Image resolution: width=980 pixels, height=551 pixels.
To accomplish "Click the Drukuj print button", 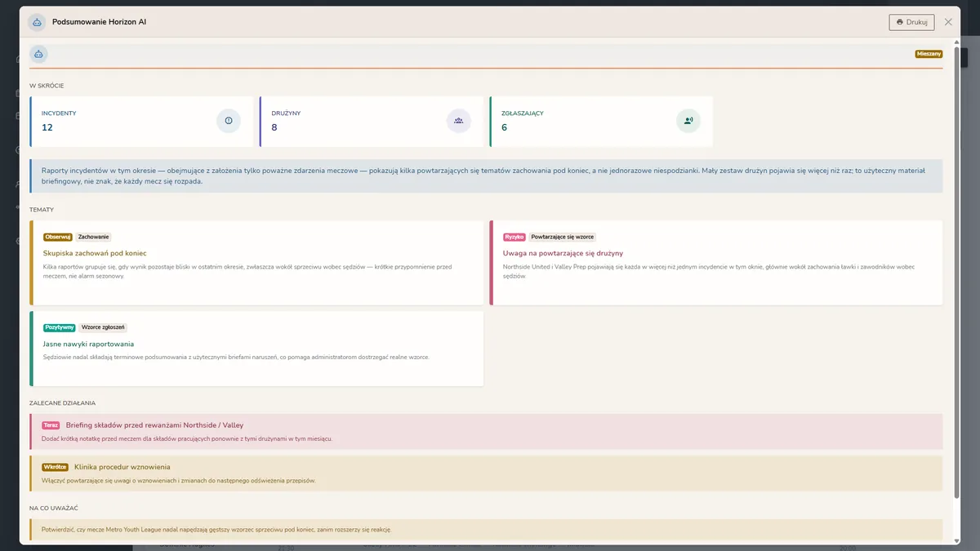I will pyautogui.click(x=911, y=22).
